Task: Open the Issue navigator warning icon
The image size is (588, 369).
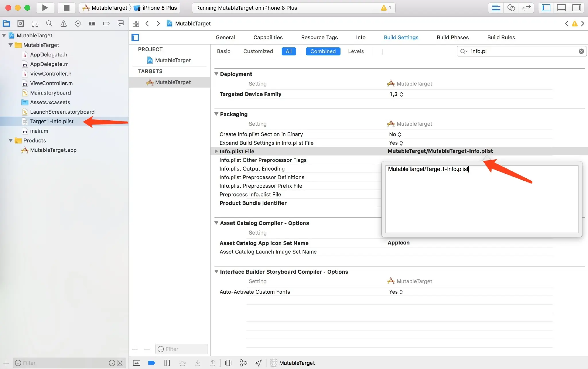Action: pos(63,24)
